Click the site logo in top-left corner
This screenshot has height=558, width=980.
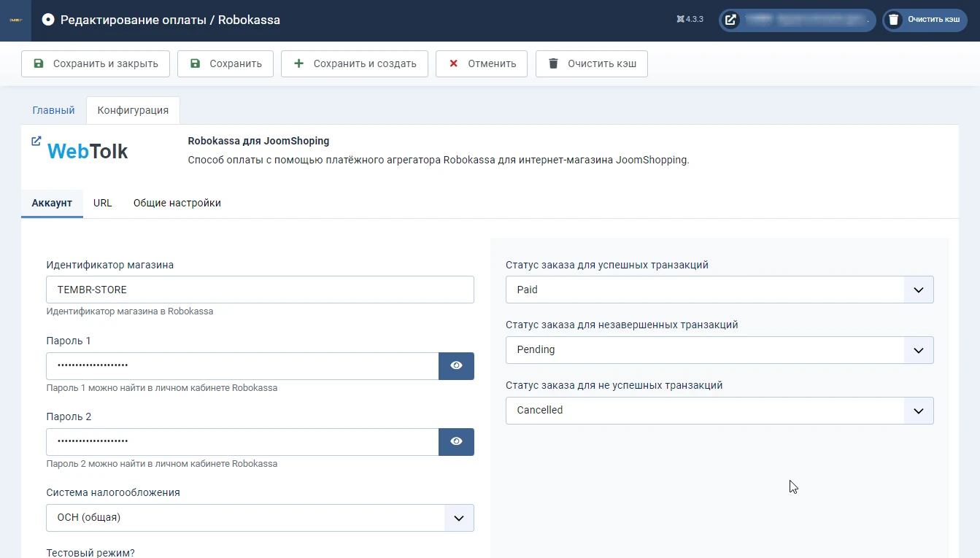click(x=15, y=20)
